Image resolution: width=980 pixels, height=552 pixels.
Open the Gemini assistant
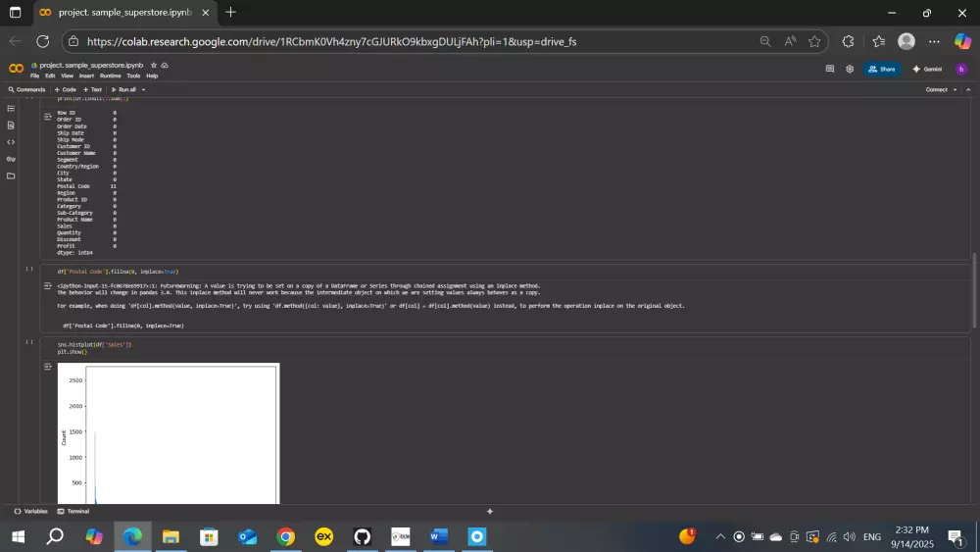tap(927, 69)
